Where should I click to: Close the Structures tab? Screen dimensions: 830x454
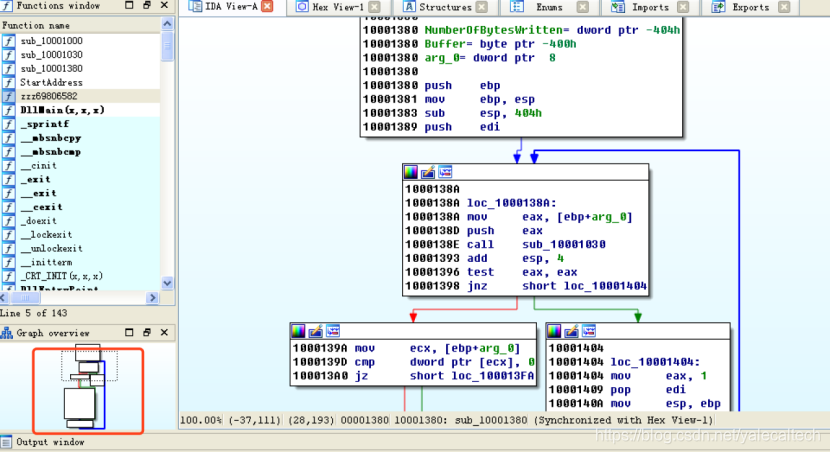click(x=481, y=7)
